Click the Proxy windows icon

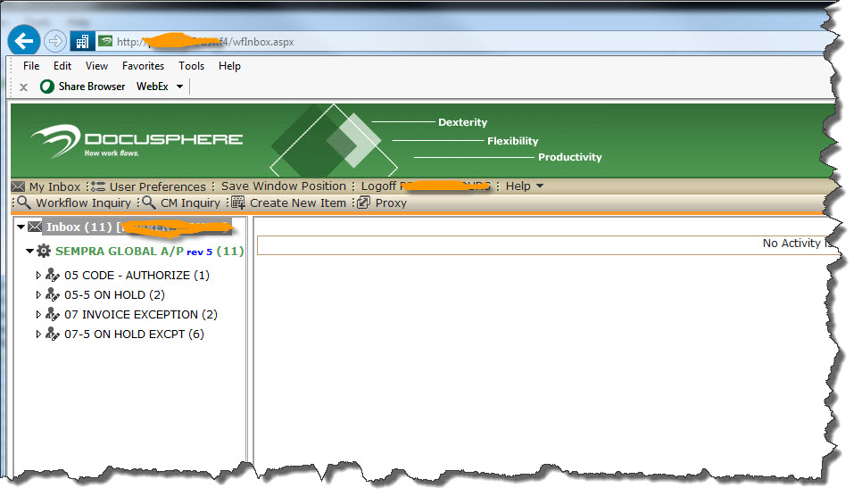click(x=363, y=202)
